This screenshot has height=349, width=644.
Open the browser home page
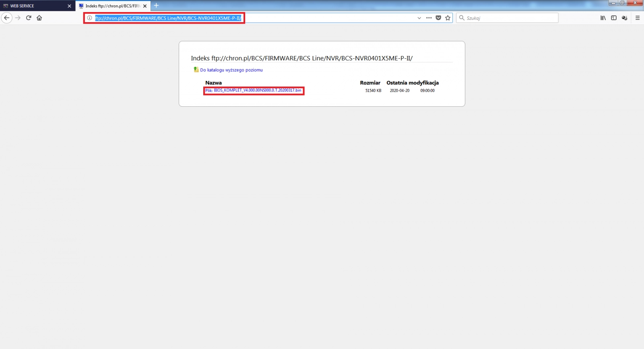pyautogui.click(x=39, y=18)
